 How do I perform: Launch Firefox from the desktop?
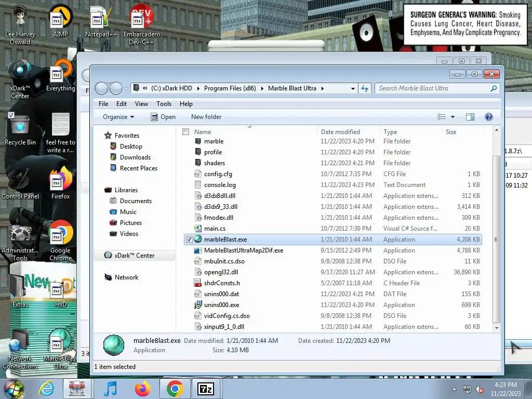tap(60, 183)
